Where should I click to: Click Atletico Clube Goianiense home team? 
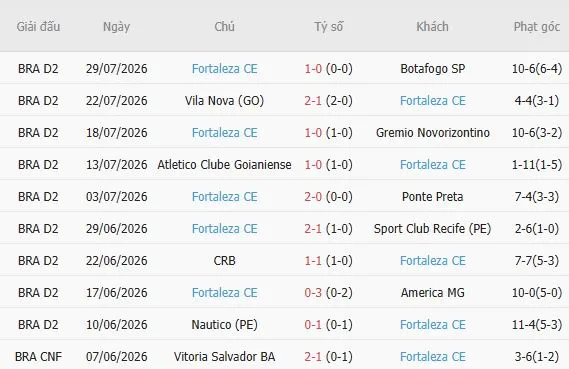point(225,165)
